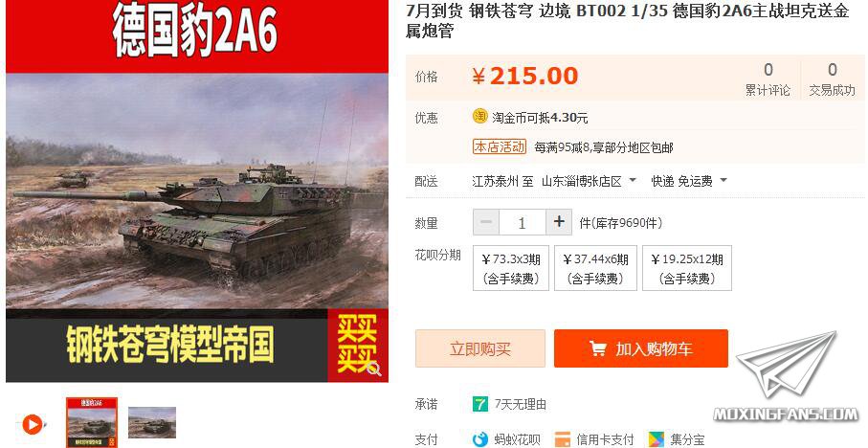
Task: Click 加入购物车 add to cart button
Action: pyautogui.click(x=641, y=348)
